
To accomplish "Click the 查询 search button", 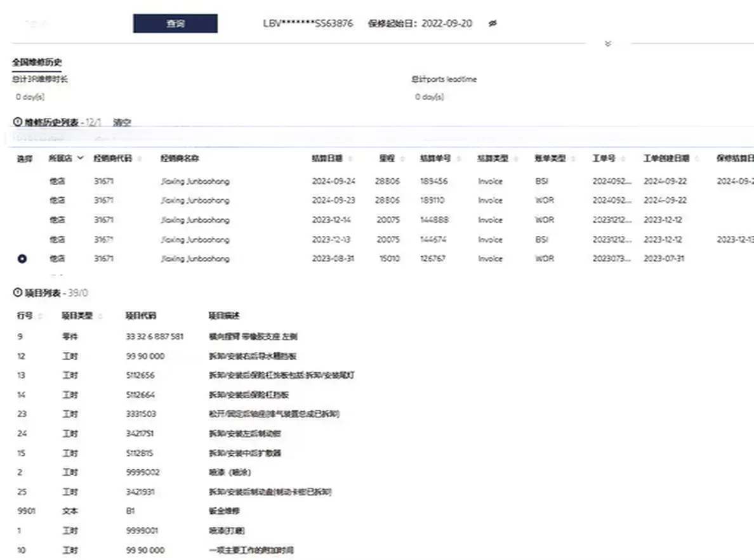I will click(x=175, y=23).
